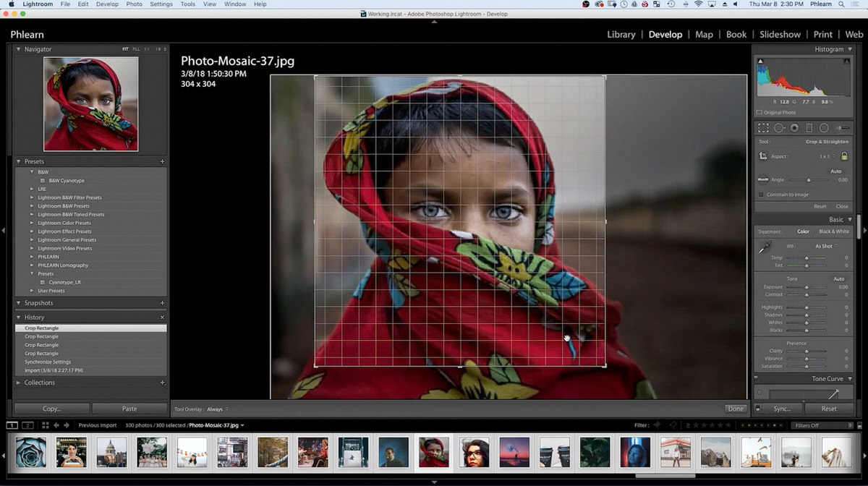Open the Develop menu in menu bar
The width and height of the screenshot is (868, 486).
[x=107, y=4]
